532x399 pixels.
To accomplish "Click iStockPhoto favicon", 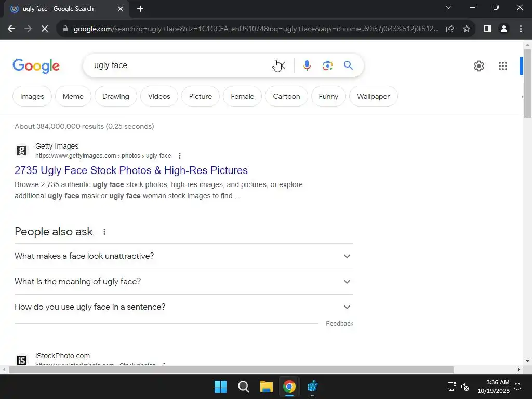I will 22,360.
